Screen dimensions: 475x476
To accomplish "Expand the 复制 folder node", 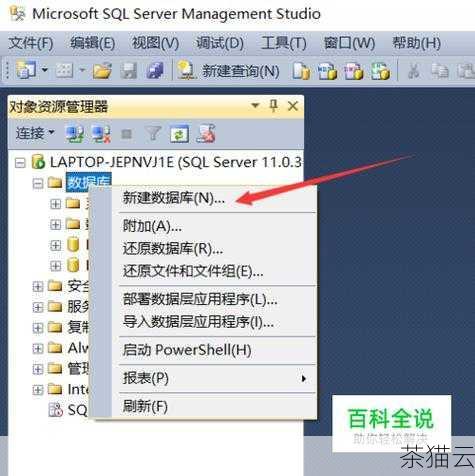I will (x=38, y=327).
